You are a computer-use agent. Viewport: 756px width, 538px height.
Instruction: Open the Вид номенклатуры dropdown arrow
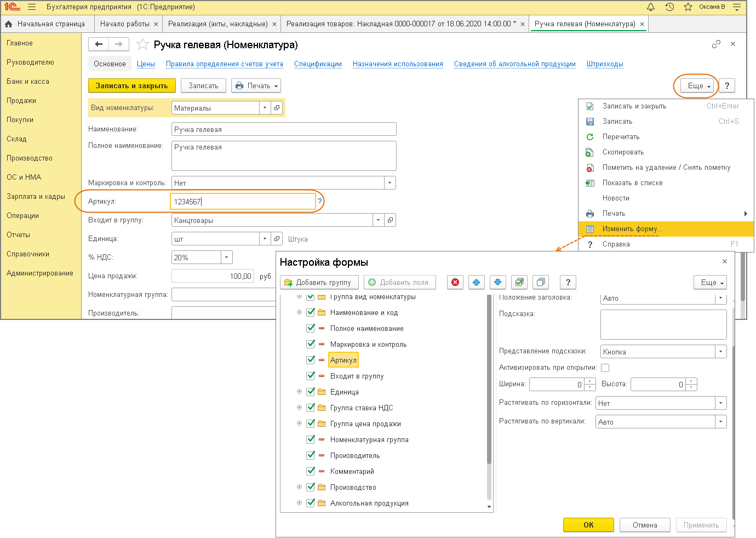pos(265,108)
